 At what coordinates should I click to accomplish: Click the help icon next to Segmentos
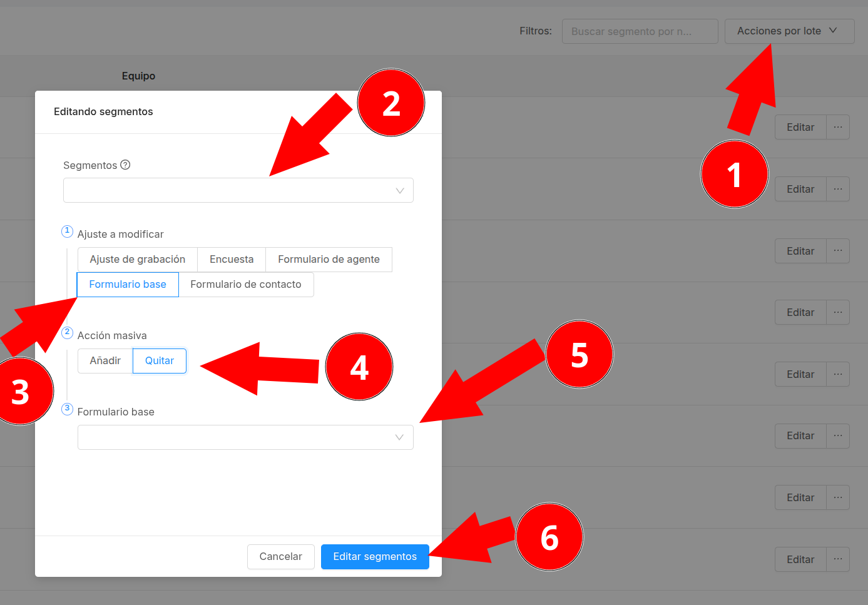(x=125, y=165)
